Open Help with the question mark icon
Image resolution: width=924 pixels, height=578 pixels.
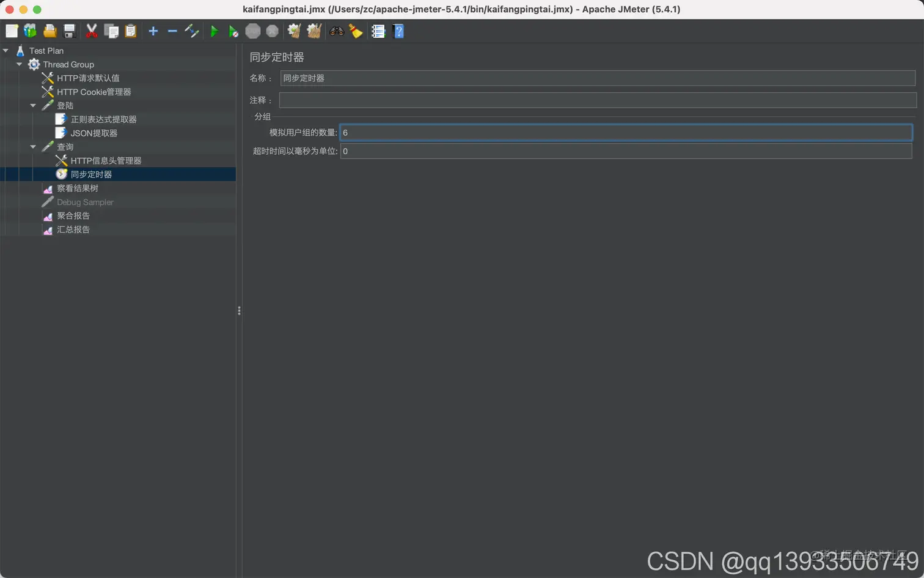398,31
